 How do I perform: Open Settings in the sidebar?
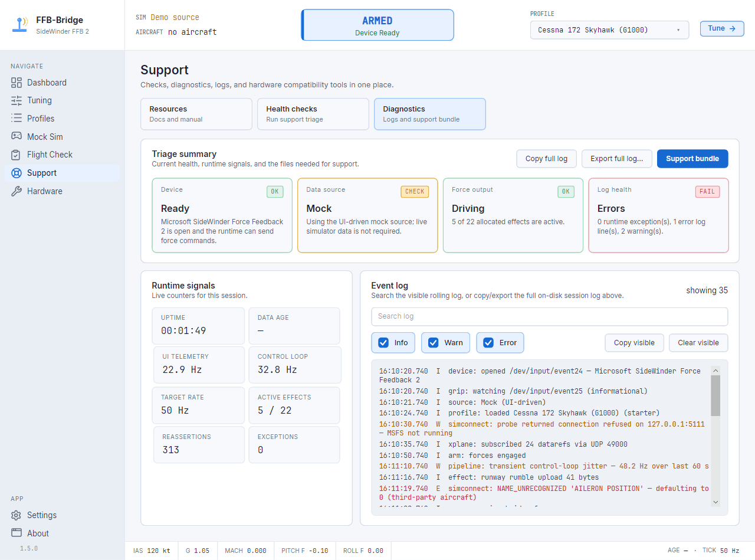(x=62, y=515)
